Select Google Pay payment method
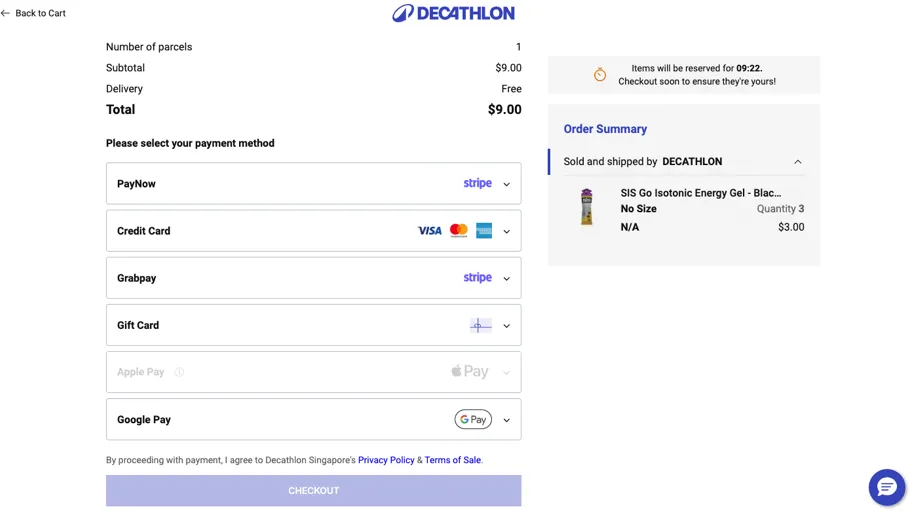The width and height of the screenshot is (917, 513). point(144,420)
